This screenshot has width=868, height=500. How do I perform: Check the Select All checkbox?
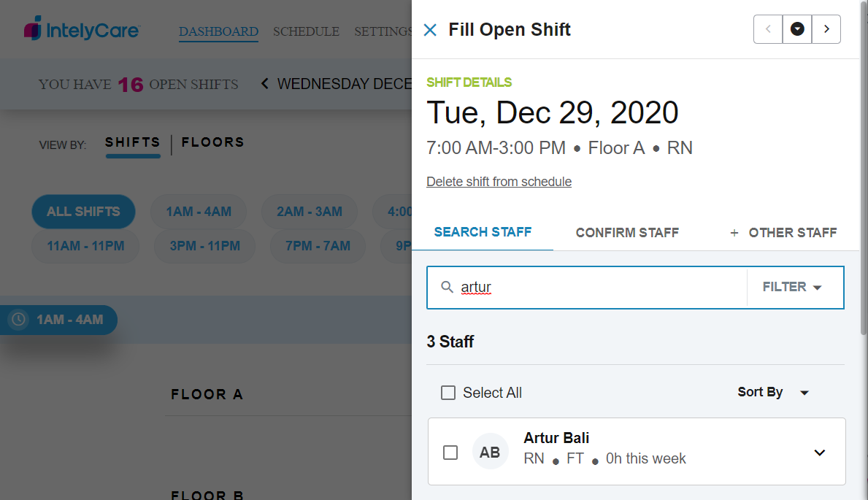448,393
